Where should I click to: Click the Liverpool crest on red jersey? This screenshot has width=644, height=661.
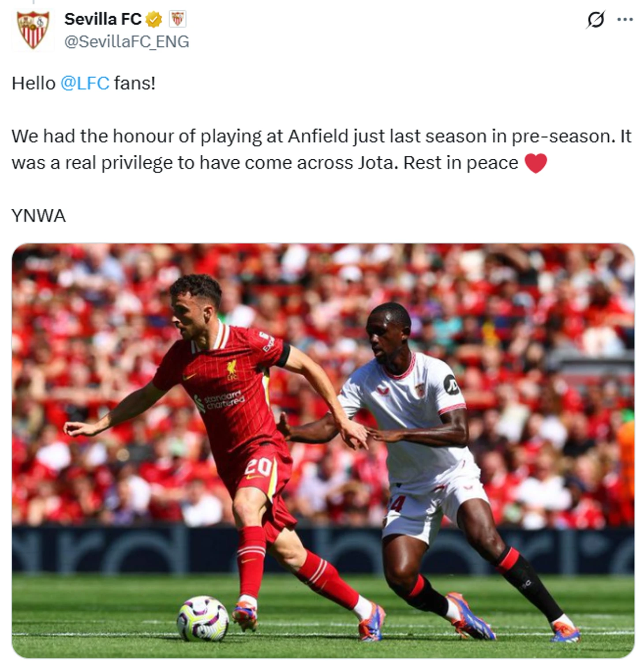click(x=232, y=369)
